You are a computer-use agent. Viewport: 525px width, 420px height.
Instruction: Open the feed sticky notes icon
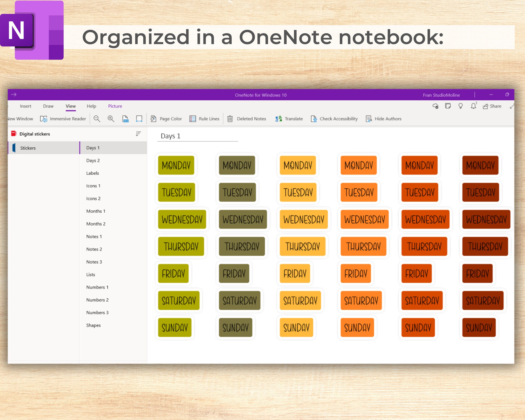coord(448,106)
